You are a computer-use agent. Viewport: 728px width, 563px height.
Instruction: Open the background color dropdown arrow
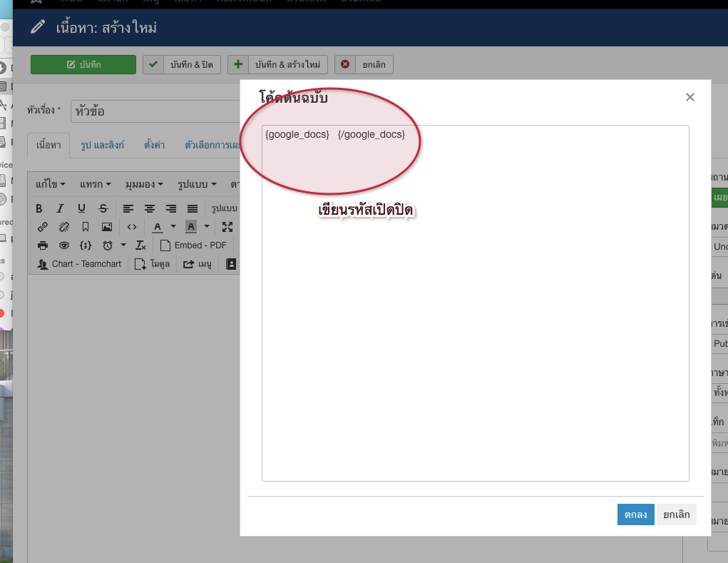pos(207,227)
